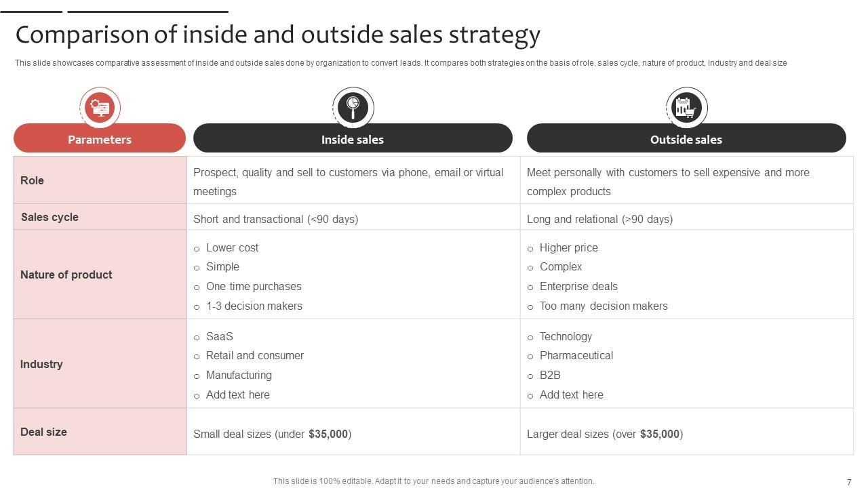The image size is (868, 488).
Task: Click the Sales cycle row label
Action: point(50,217)
